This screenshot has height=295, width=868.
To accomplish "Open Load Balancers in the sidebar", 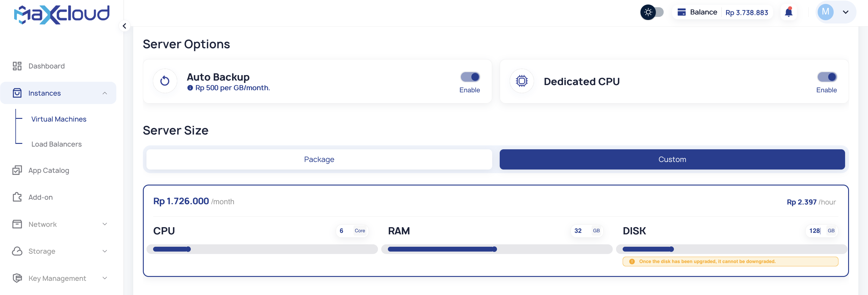I will (56, 144).
